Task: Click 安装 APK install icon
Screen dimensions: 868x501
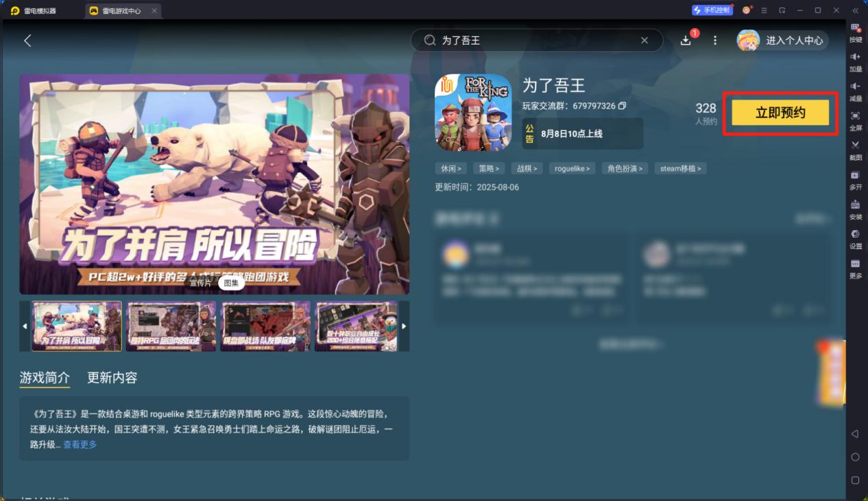Action: point(855,209)
